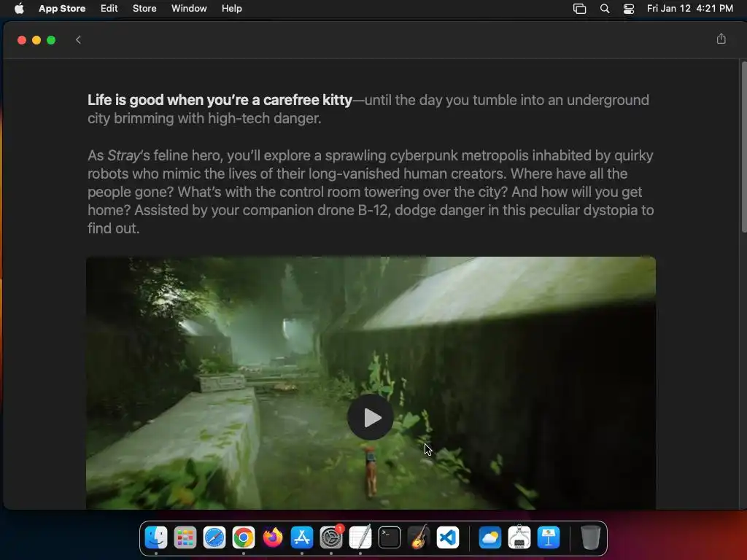Open the Apple menu
The height and width of the screenshot is (560, 747).
[x=19, y=8]
